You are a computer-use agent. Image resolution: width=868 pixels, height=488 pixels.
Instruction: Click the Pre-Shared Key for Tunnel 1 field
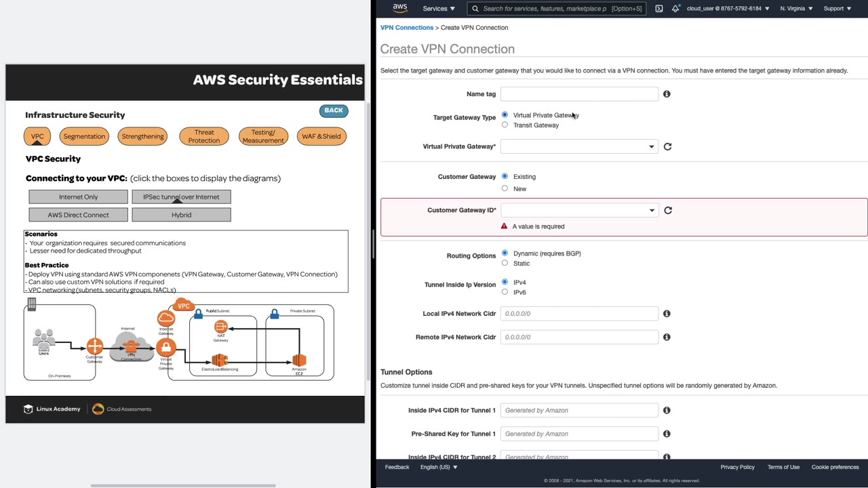579,434
